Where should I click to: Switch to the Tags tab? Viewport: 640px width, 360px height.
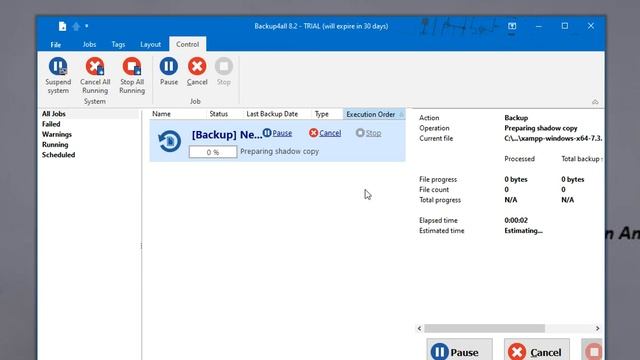(118, 44)
